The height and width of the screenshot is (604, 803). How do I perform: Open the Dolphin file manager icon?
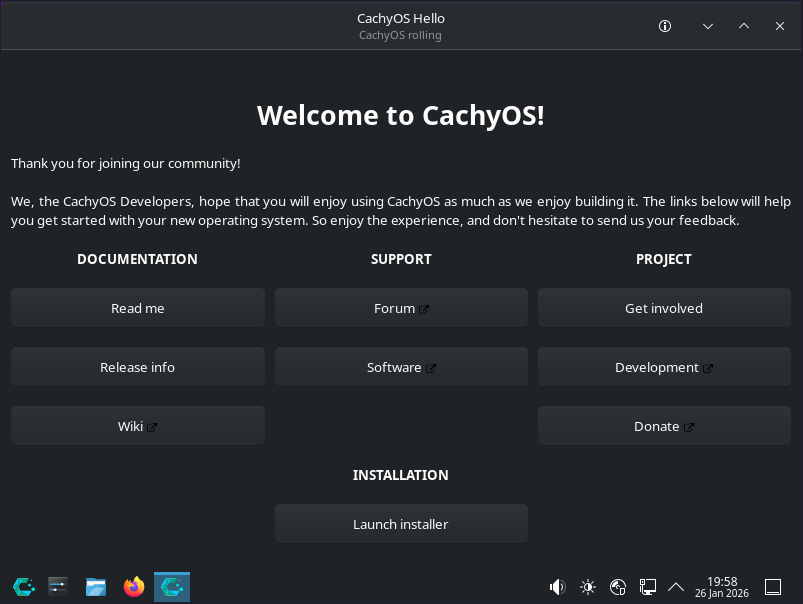(x=96, y=587)
